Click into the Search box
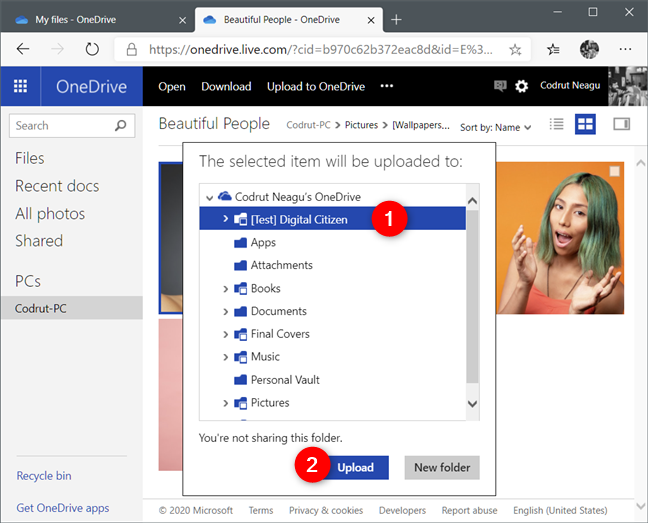 coord(72,126)
